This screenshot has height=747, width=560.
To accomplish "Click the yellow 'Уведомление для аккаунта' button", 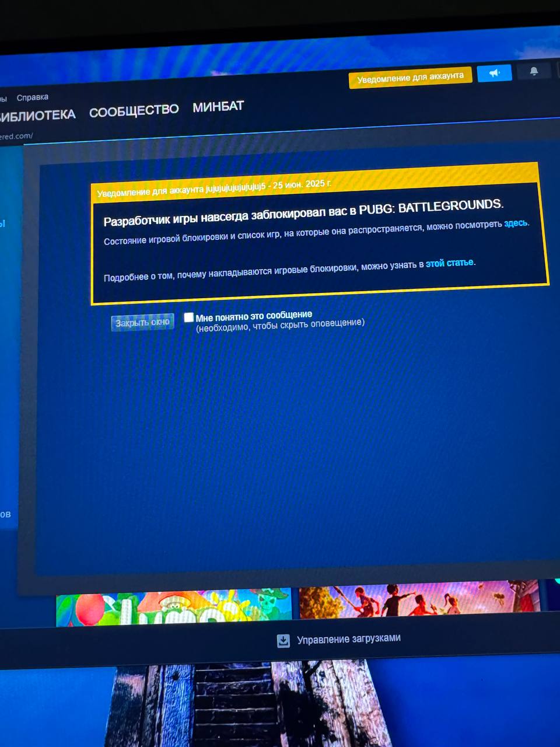I will tap(410, 78).
